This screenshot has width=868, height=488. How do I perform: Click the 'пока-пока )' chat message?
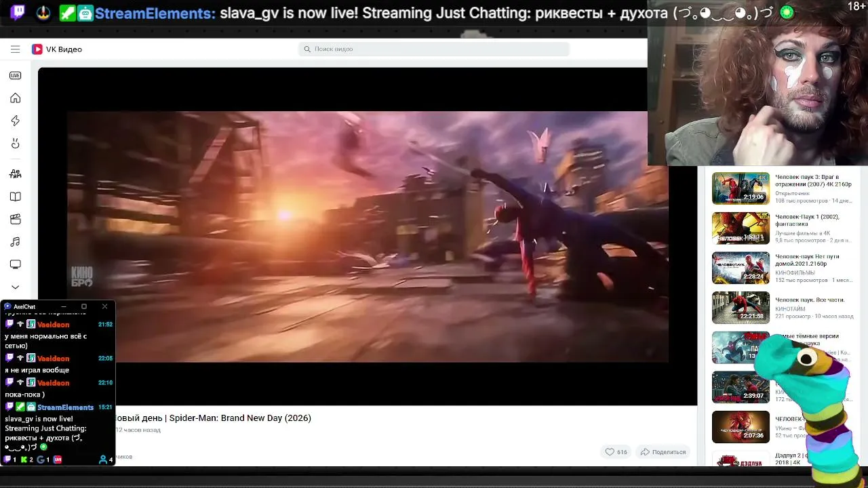pos(25,394)
